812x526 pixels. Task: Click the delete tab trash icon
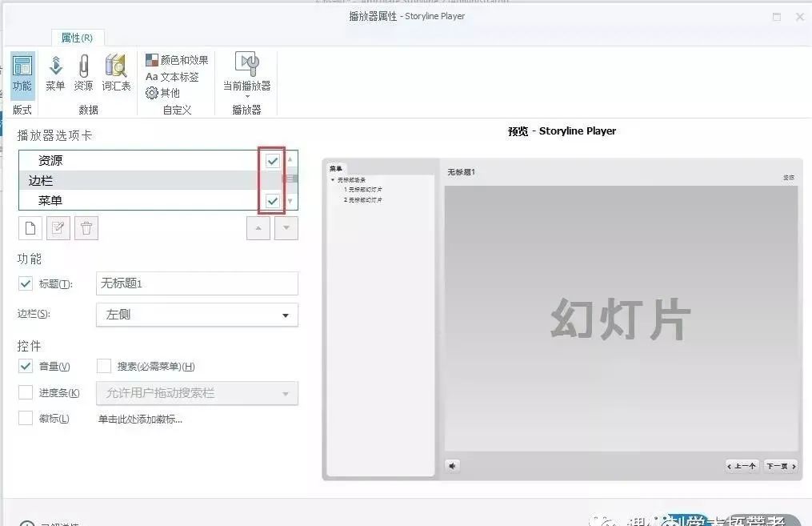[86, 228]
